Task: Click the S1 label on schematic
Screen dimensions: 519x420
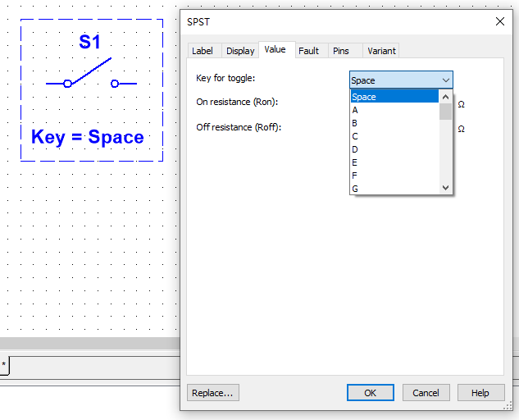Action: point(89,42)
